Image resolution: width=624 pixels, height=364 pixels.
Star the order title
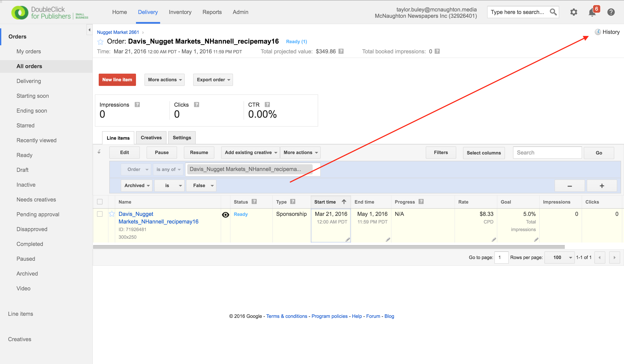coord(100,42)
